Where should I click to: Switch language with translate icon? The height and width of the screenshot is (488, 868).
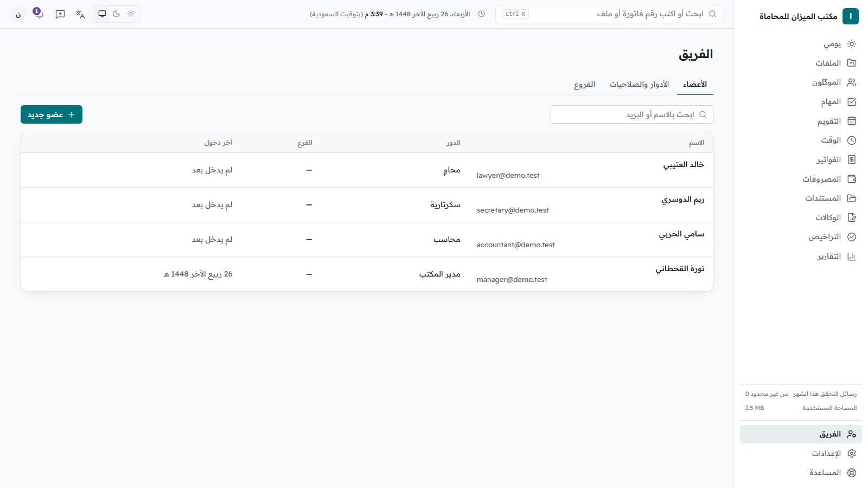[80, 14]
